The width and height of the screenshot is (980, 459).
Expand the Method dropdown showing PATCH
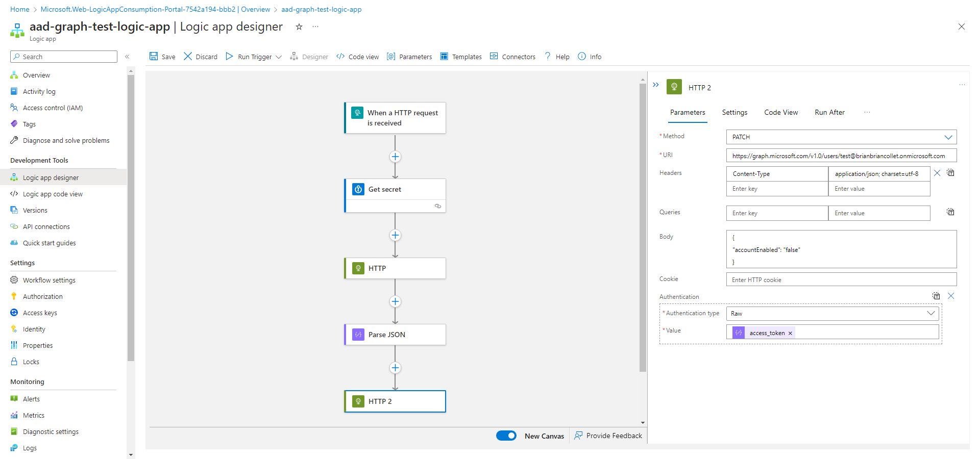point(948,137)
